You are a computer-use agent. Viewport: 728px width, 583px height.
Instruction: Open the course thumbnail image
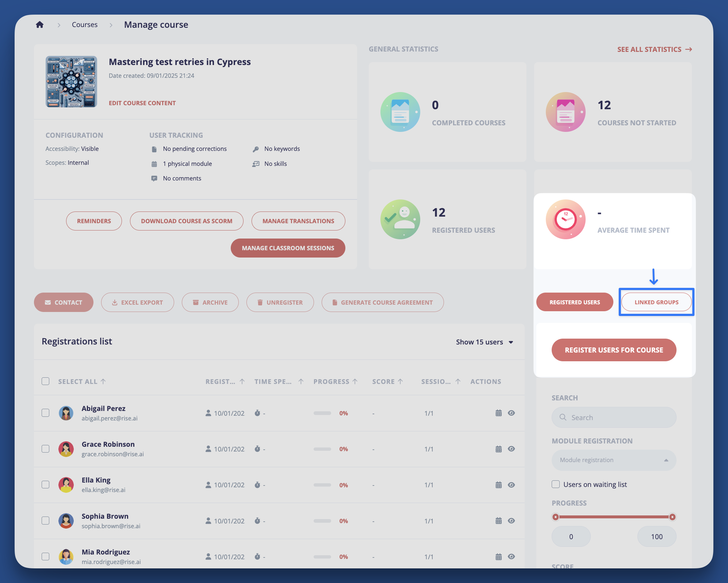click(x=71, y=81)
